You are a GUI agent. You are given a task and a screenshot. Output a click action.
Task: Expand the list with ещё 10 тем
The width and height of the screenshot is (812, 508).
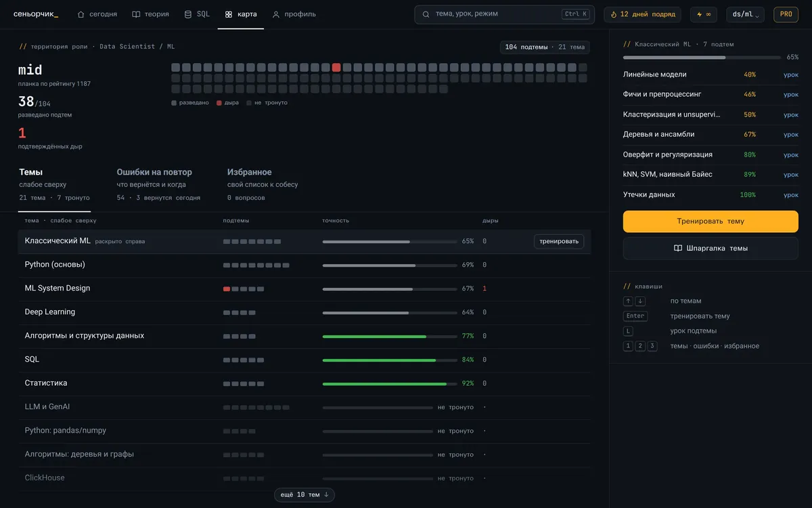tap(304, 495)
